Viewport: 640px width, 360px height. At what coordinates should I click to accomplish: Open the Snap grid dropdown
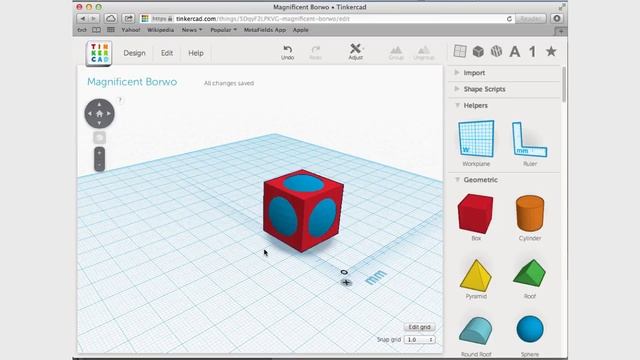[419, 340]
